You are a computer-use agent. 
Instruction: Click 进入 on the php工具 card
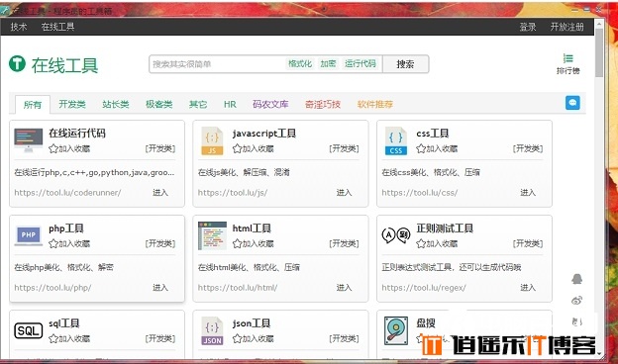click(160, 288)
